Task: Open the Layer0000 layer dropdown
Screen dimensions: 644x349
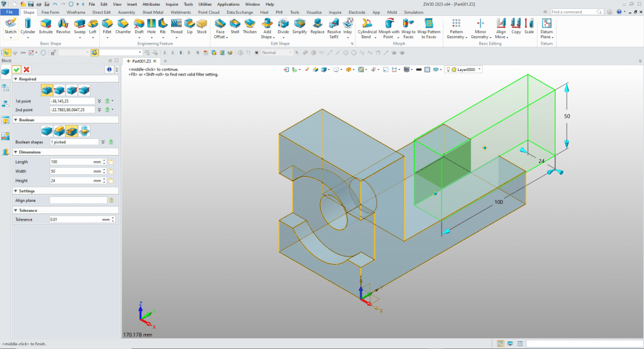Action: coord(480,70)
